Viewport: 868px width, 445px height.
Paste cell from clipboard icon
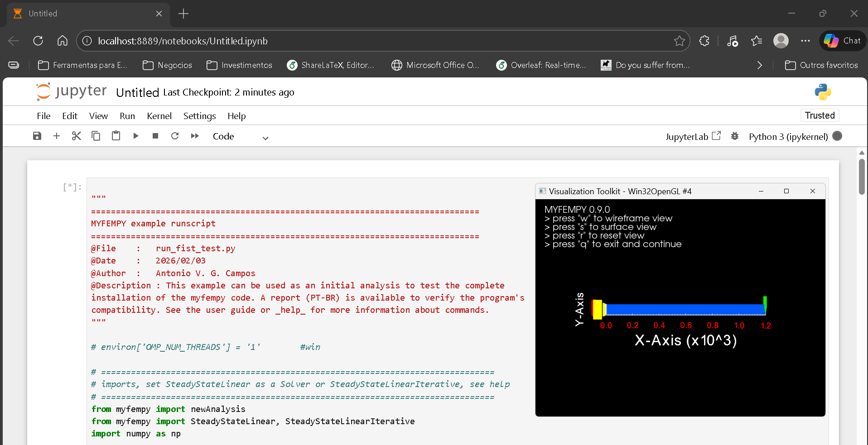pyautogui.click(x=116, y=136)
